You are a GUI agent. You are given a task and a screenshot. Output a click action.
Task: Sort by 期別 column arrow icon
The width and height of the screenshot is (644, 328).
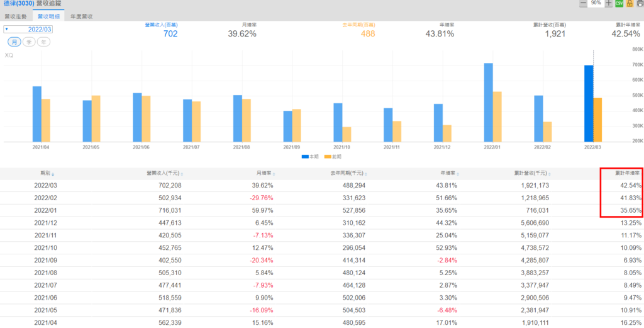[x=53, y=174]
